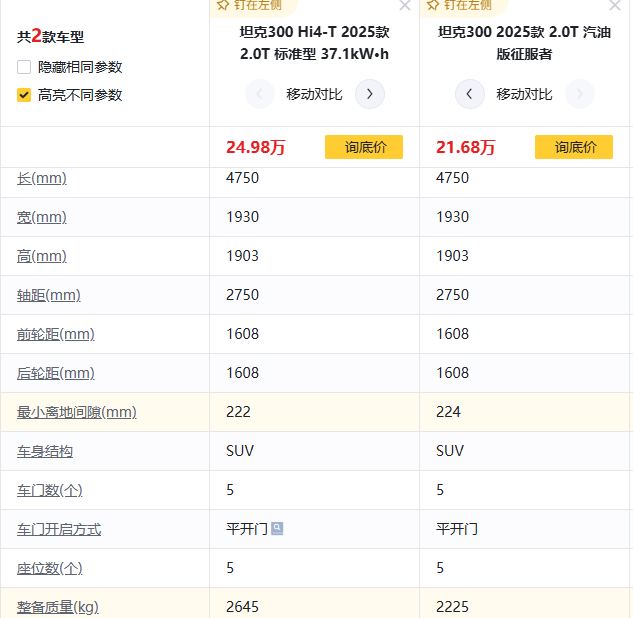This screenshot has width=633, height=618.
Task: Remove the 坦克300 汽油版征服者 column with X
Action: 615,5
